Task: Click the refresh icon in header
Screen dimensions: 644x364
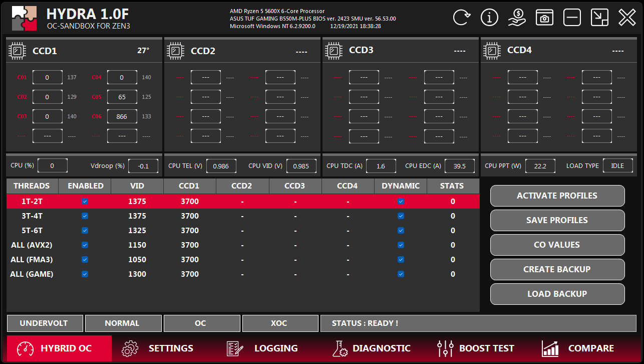Action: tap(462, 18)
